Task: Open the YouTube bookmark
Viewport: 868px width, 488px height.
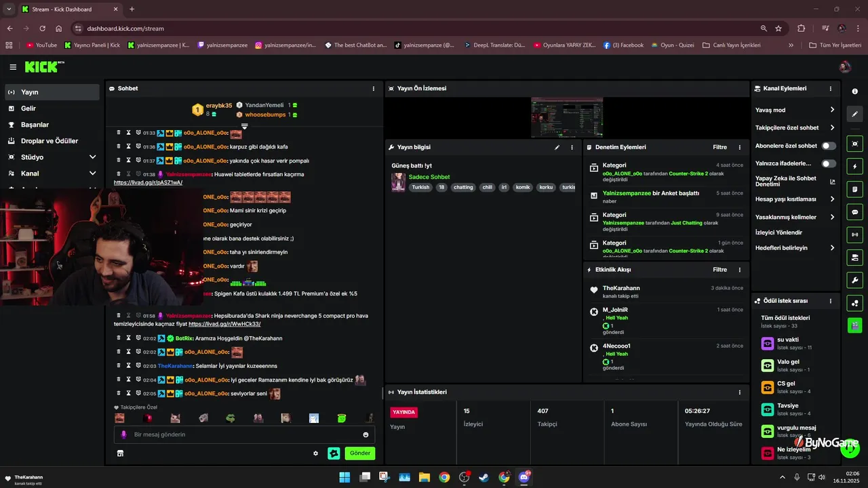Action: click(x=41, y=45)
